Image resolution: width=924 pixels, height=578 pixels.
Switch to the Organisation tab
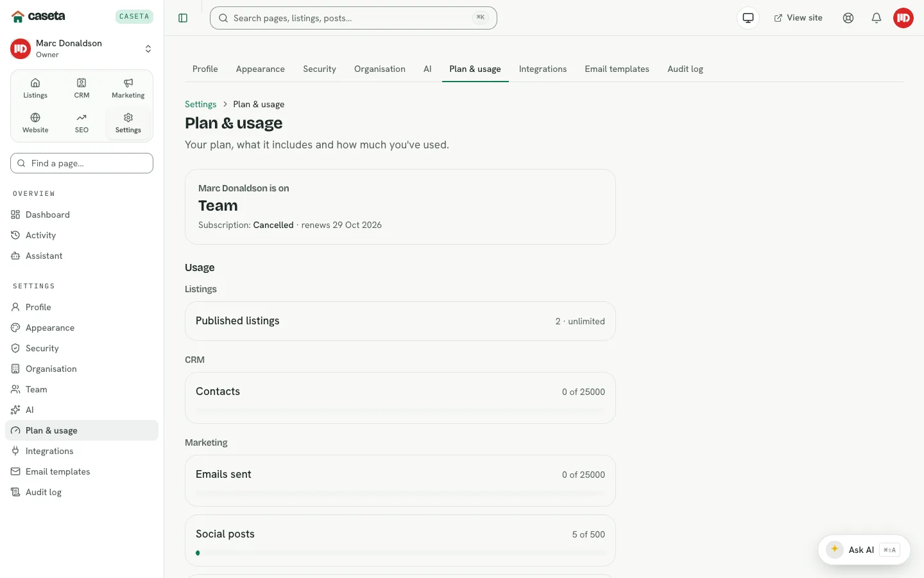pyautogui.click(x=380, y=69)
